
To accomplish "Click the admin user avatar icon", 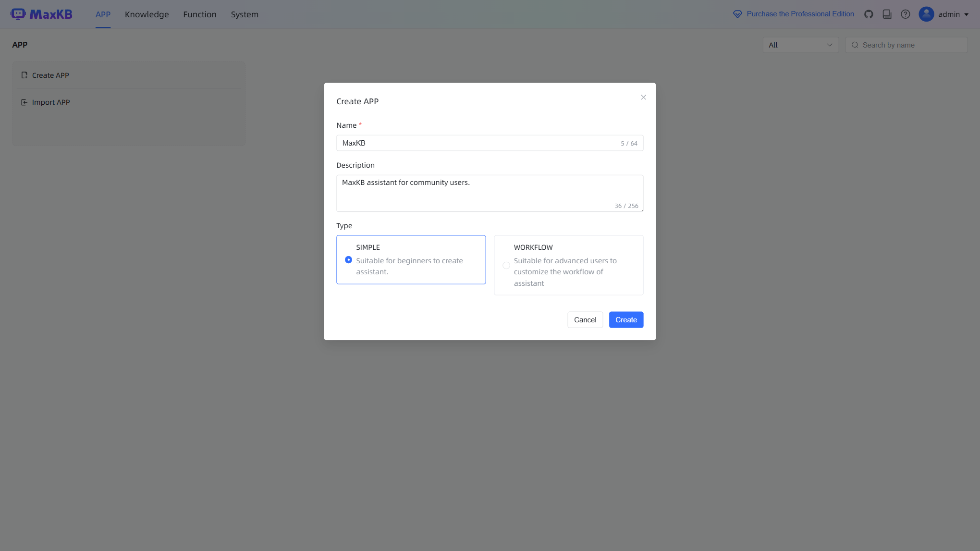I will tap(926, 14).
